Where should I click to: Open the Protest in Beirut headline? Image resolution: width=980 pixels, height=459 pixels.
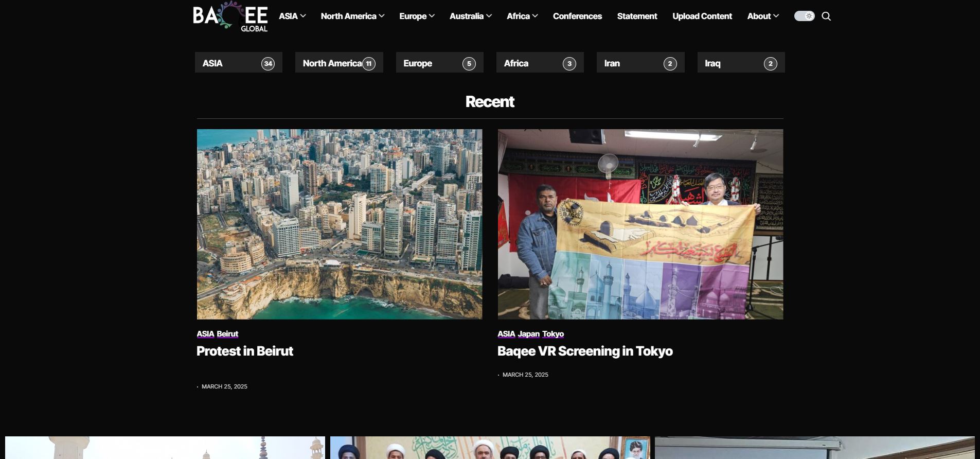pos(245,351)
